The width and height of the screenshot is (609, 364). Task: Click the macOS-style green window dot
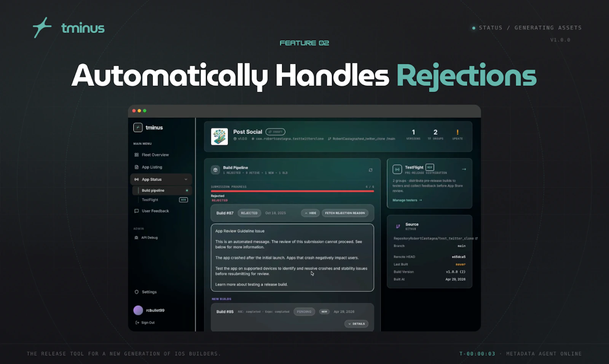coord(145,111)
